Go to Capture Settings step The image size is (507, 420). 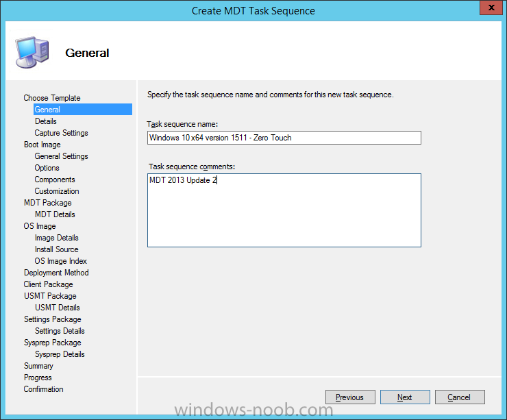pos(61,133)
